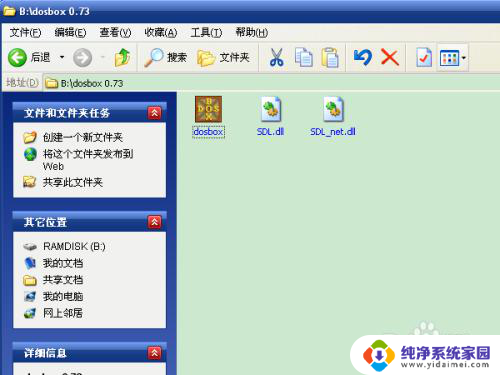The image size is (500, 375).
Task: Click the globe publish-to-Web icon
Action: pyautogui.click(x=30, y=154)
